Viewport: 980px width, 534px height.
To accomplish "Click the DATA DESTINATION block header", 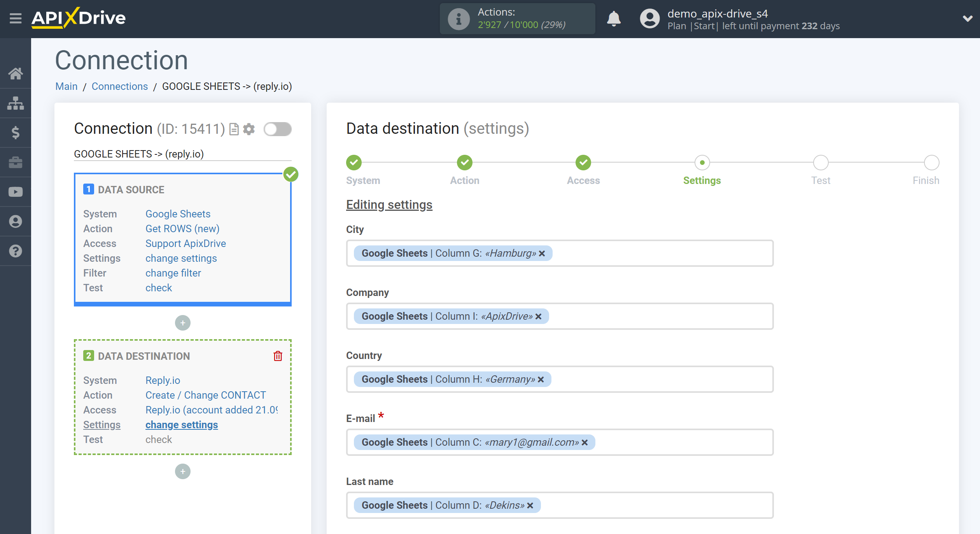I will [144, 356].
